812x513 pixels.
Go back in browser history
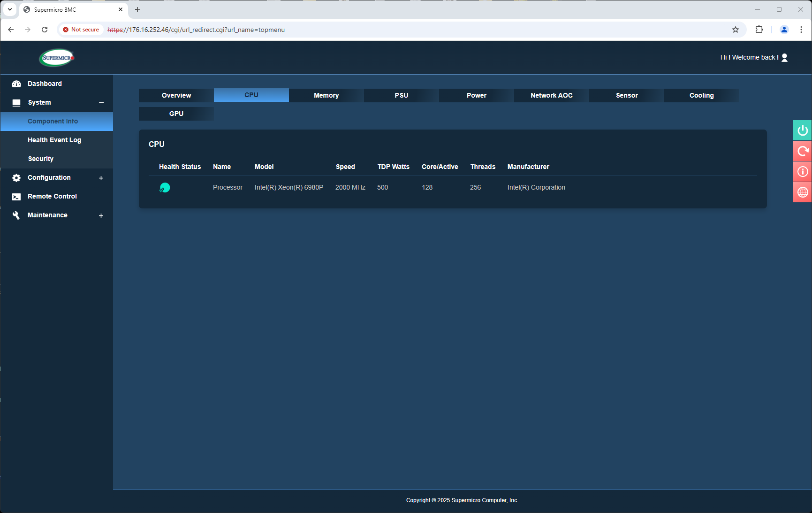coord(11,30)
